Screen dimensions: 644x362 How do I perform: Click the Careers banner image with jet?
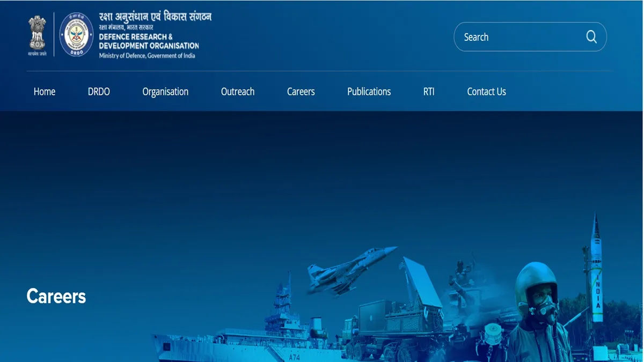pyautogui.click(x=321, y=237)
